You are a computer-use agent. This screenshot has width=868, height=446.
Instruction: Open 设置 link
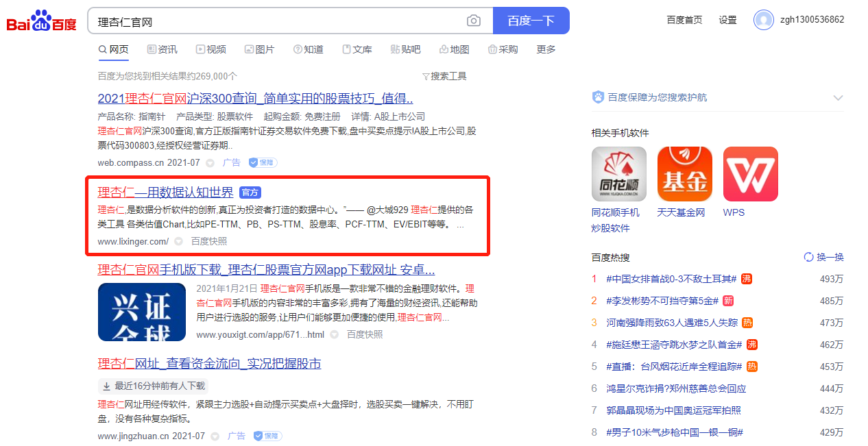[x=727, y=20]
